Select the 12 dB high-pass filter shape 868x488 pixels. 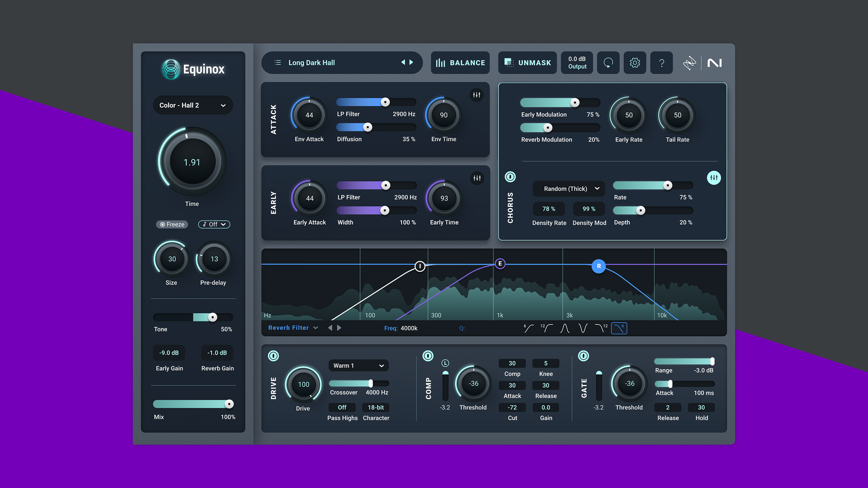tap(547, 328)
